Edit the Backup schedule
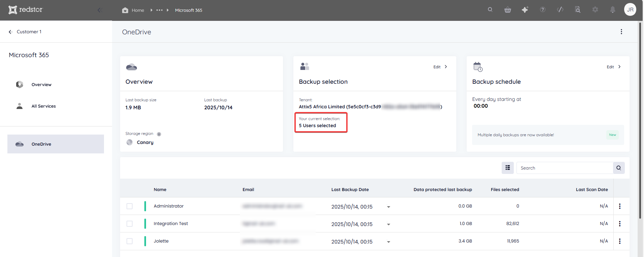Screen dimensions: 644x257 pyautogui.click(x=614, y=67)
